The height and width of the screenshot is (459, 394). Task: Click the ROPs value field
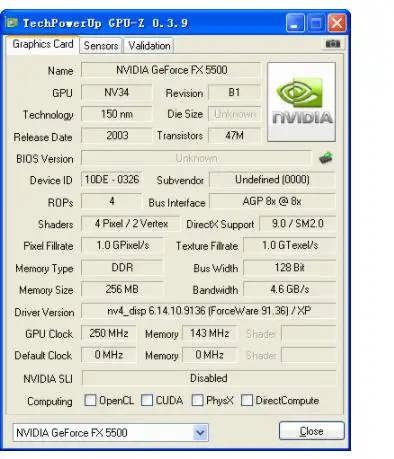(x=112, y=201)
